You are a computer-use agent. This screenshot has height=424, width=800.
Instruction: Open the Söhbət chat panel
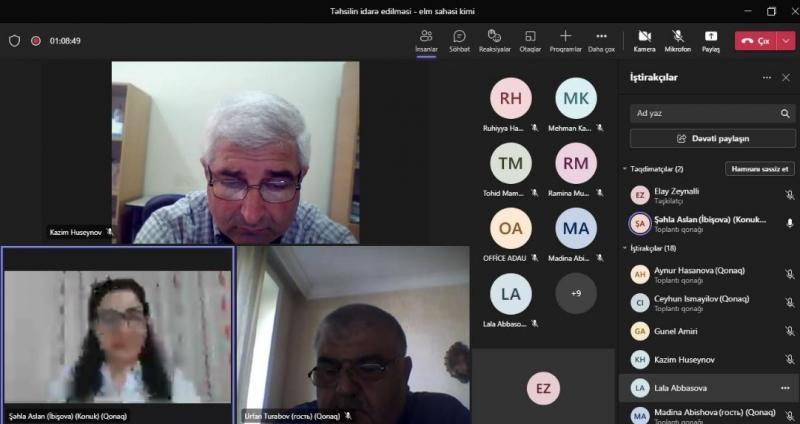point(459,41)
